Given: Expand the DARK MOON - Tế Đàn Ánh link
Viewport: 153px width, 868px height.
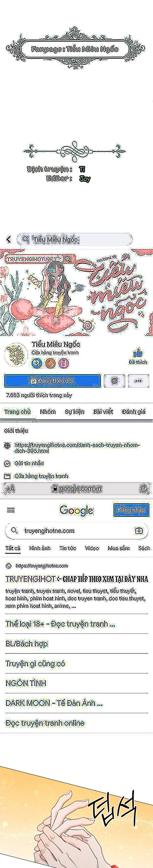Looking at the screenshot, I should [x=54, y=703].
